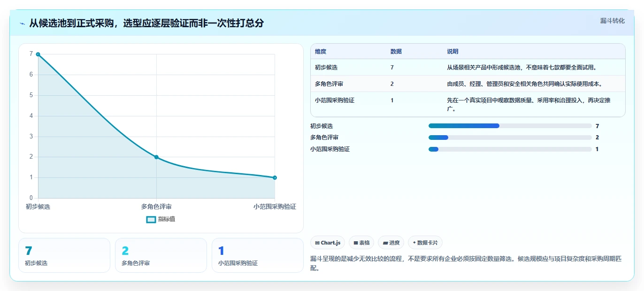Click the 小范围采购验证 x-axis label

pos(275,207)
